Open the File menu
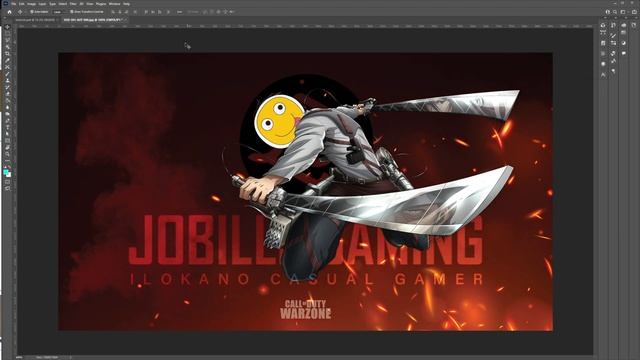This screenshot has height=360, width=640. pos(14,4)
